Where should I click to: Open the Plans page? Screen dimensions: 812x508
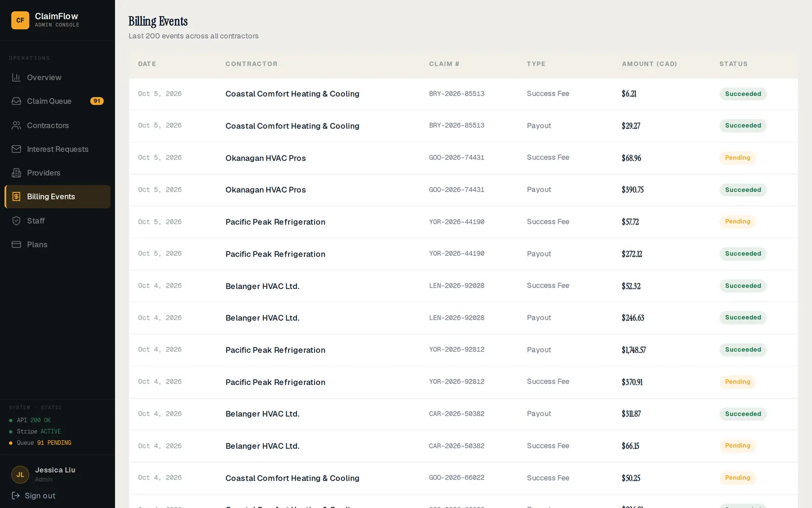point(57,244)
